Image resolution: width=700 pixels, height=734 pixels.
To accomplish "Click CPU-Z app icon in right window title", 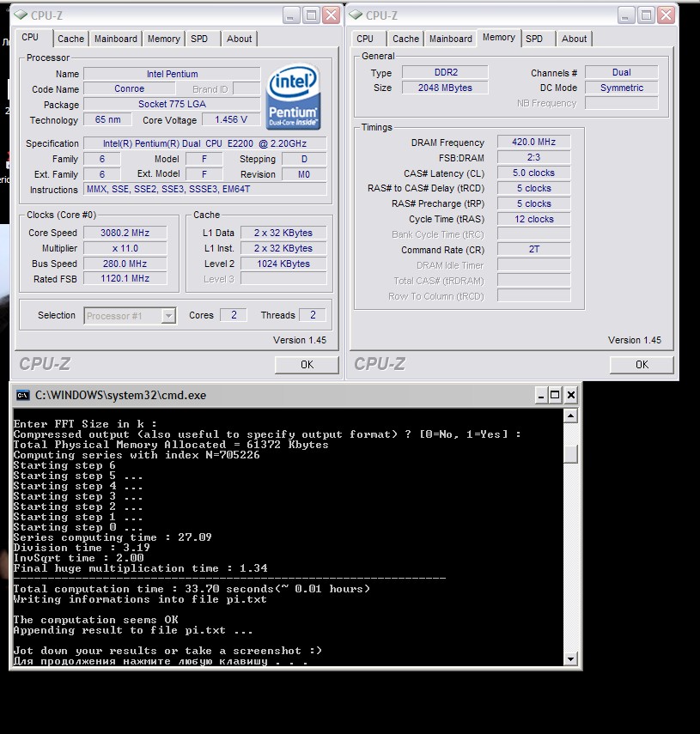I will (x=356, y=15).
